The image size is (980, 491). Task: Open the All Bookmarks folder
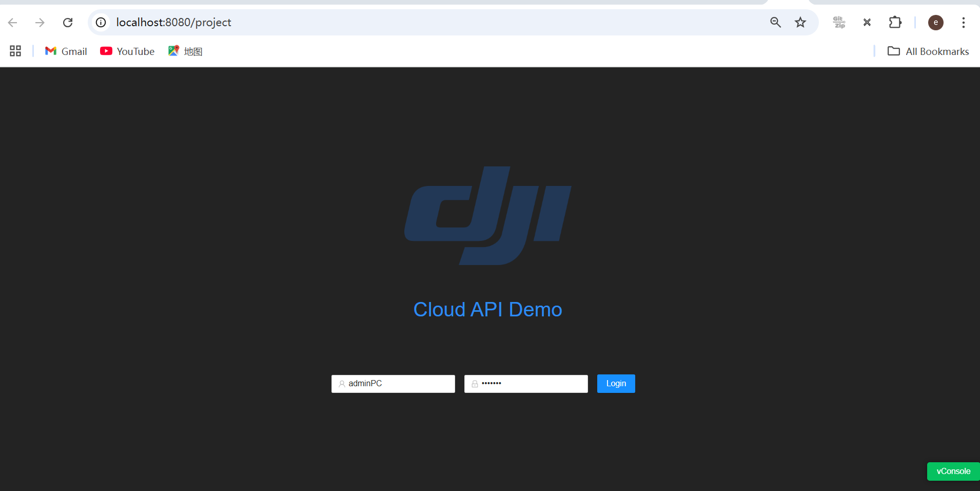[x=928, y=51]
